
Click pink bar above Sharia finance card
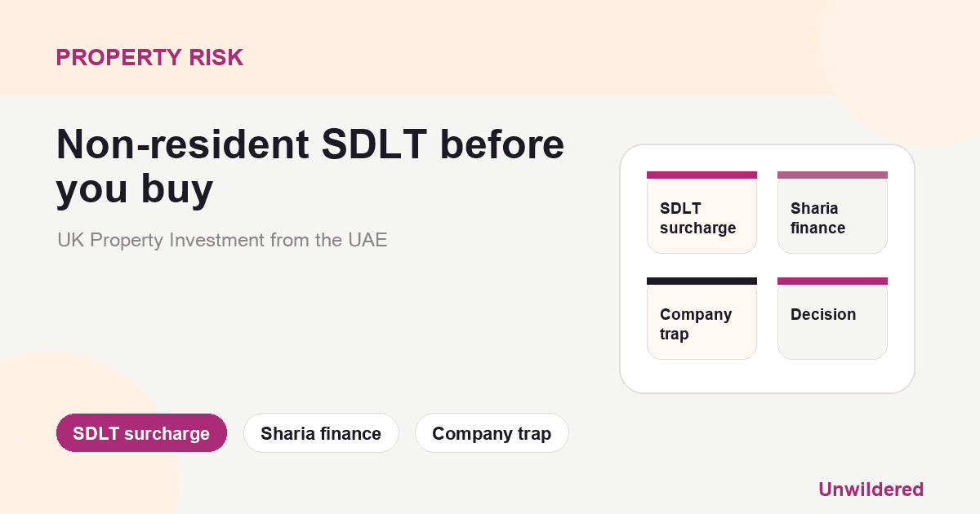coord(832,175)
